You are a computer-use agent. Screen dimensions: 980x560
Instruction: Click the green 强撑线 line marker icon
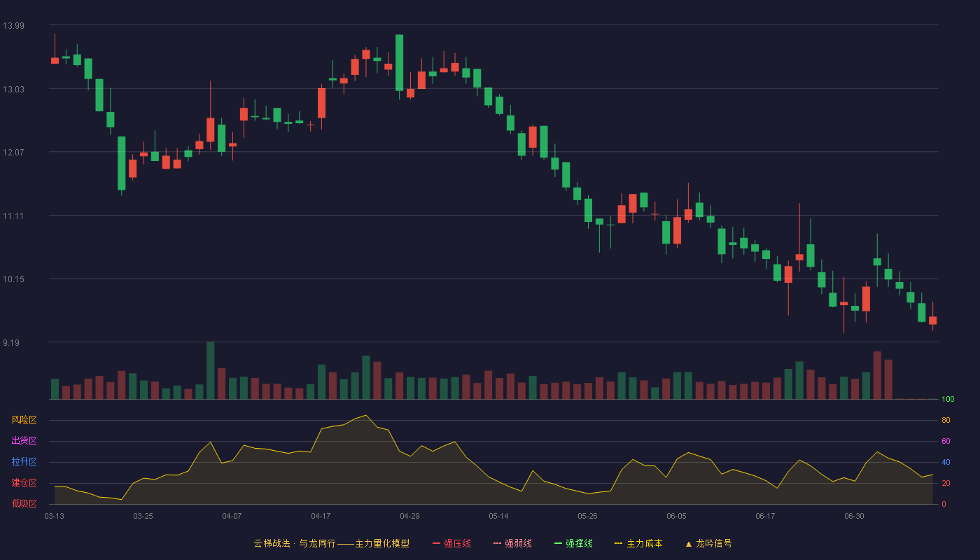pyautogui.click(x=558, y=543)
